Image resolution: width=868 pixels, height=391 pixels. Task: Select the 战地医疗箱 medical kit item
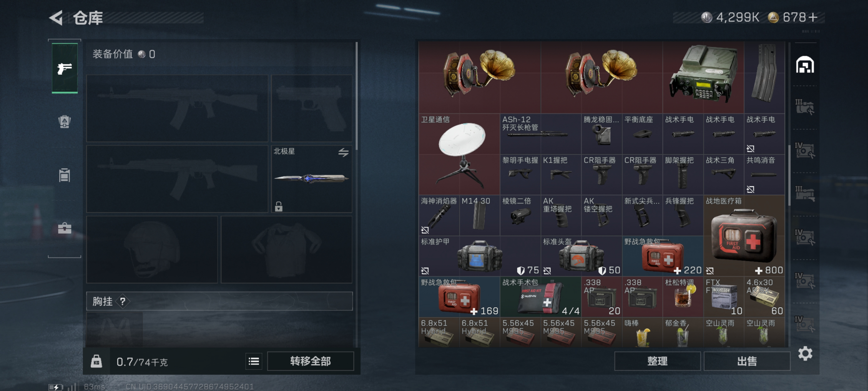[x=744, y=235]
